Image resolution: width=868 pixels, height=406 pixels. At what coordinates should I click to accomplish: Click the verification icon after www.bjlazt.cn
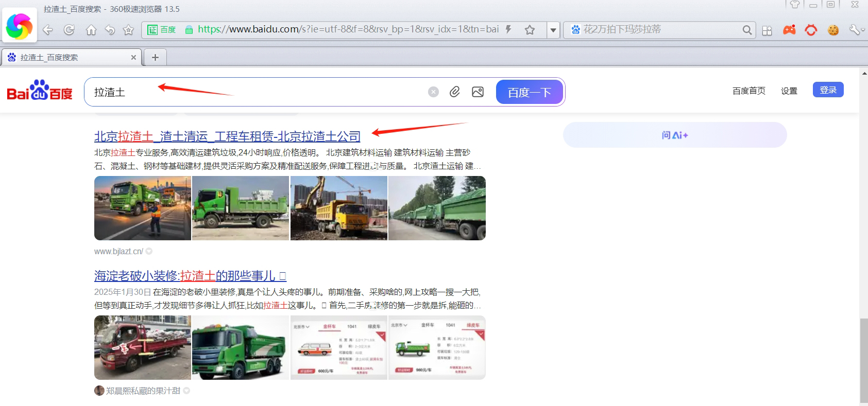pos(149,251)
